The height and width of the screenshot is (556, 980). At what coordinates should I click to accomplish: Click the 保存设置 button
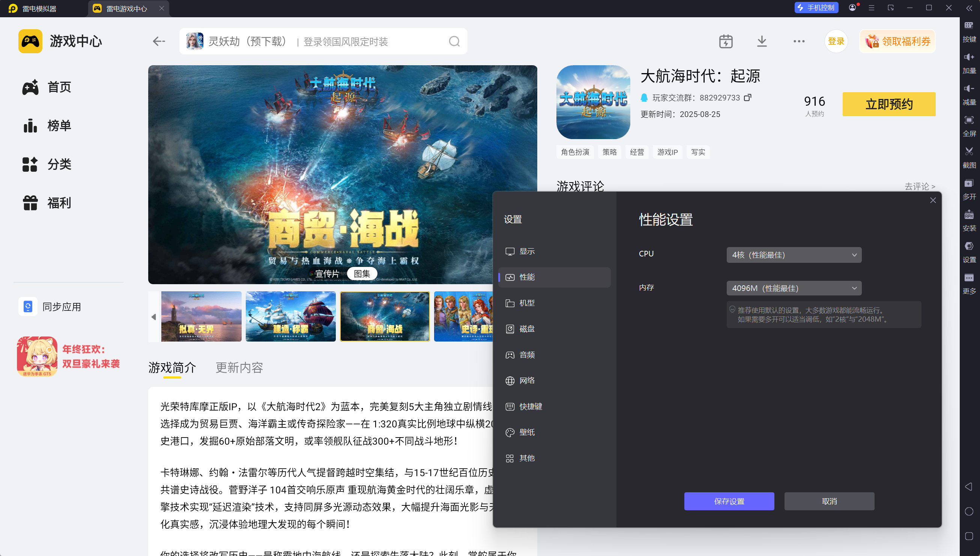729,501
